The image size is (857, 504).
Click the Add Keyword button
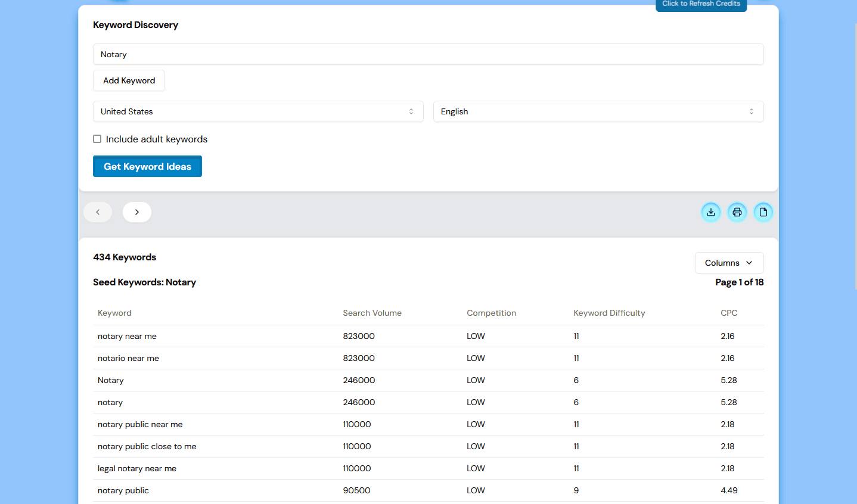(x=129, y=80)
